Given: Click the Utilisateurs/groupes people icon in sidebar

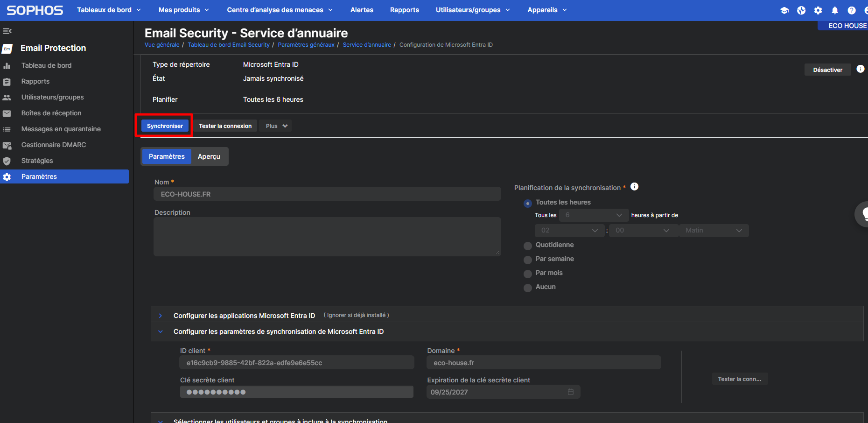Looking at the screenshot, I should pos(7,98).
